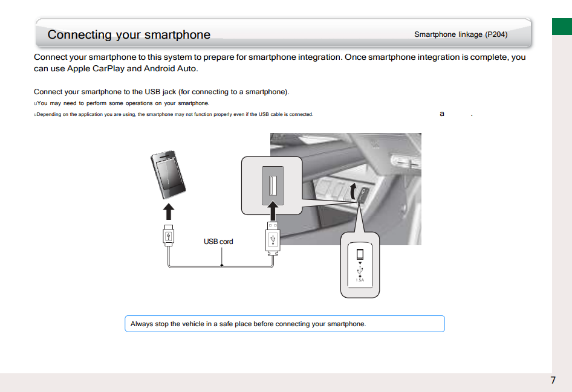Click the large USB-A plug below the port
The image size is (572, 392).
coord(273,239)
